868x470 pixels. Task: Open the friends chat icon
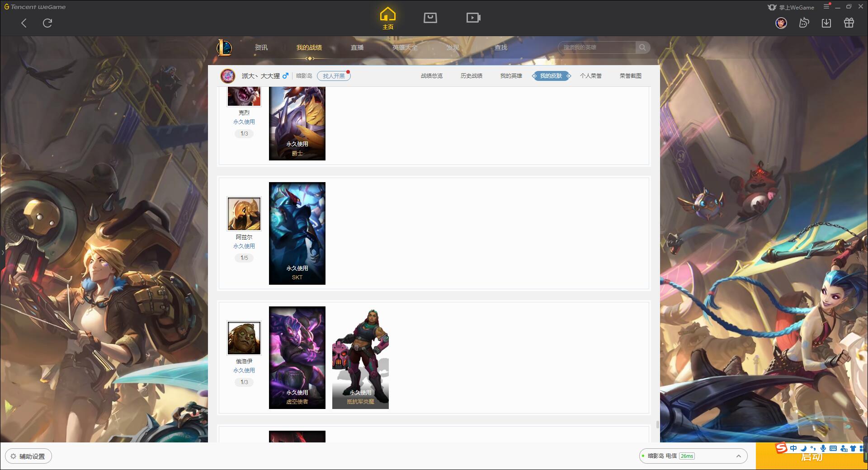(x=804, y=23)
